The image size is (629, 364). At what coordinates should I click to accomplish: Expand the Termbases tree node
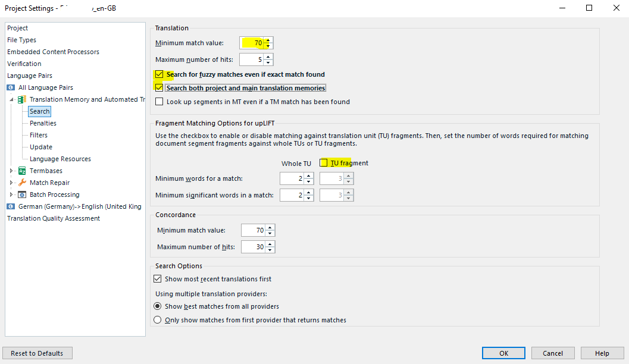12,171
